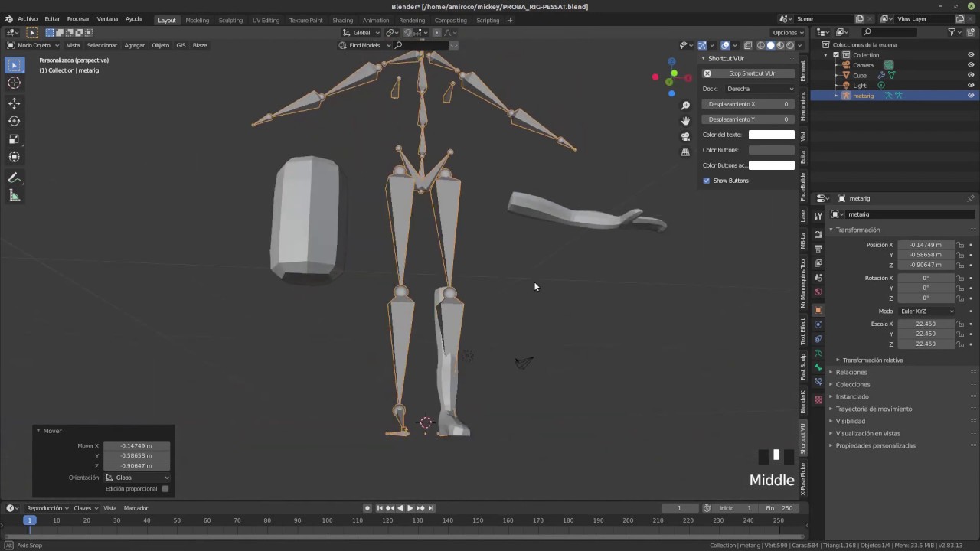Switch perspective/orthographic with the grid icon
Viewport: 980px width, 551px height.
pos(685,152)
